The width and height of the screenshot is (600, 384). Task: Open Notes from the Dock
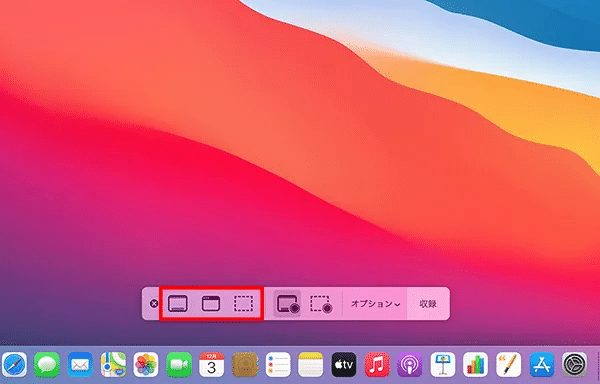(x=311, y=364)
